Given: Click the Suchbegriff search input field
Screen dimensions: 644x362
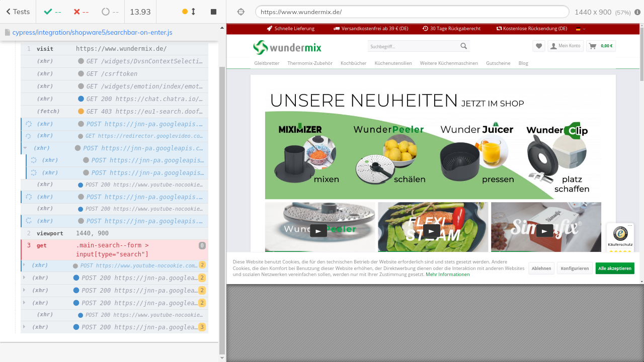Looking at the screenshot, I should (x=413, y=46).
